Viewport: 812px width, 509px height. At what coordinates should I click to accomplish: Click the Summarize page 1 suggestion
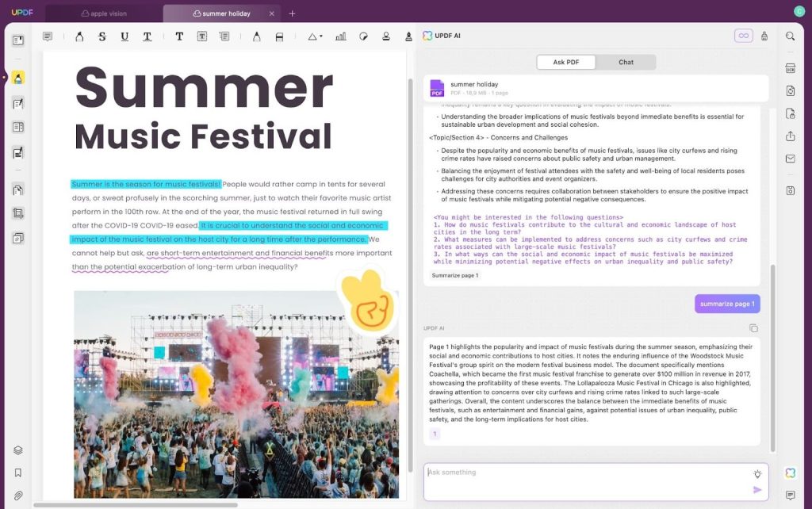(x=455, y=275)
